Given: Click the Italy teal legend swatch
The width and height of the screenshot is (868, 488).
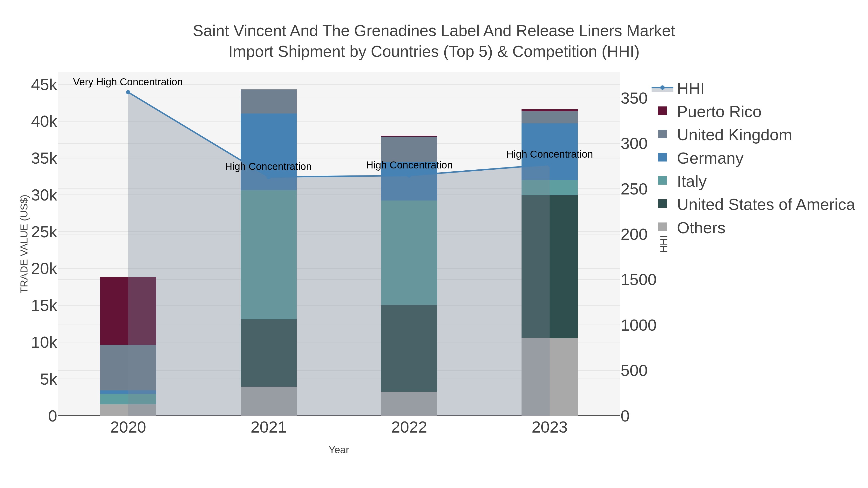Looking at the screenshot, I should (663, 180).
